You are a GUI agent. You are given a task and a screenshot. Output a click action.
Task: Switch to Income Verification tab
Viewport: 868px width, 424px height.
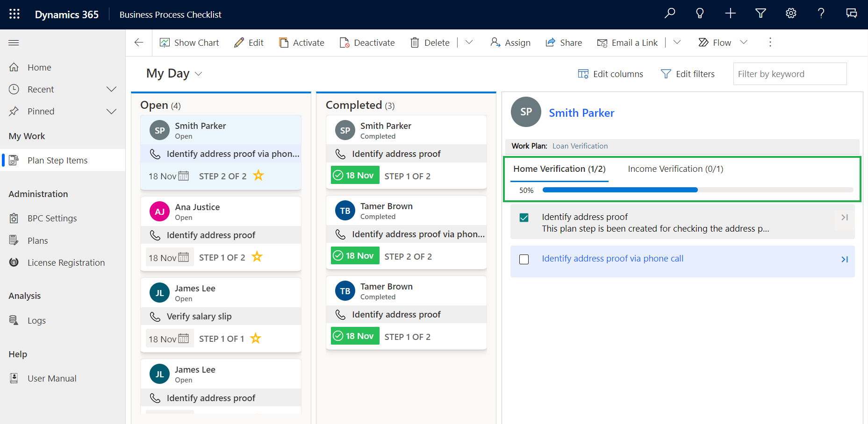pyautogui.click(x=675, y=169)
